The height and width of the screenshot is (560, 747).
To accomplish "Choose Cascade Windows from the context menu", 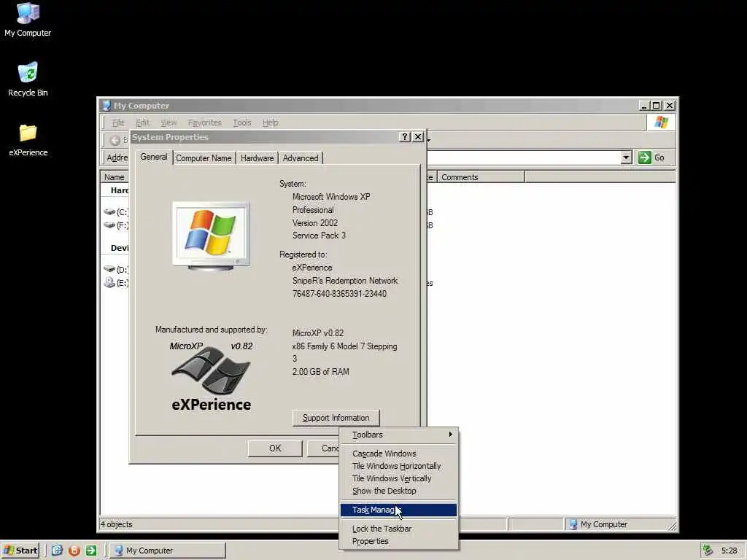I will tap(398, 454).
